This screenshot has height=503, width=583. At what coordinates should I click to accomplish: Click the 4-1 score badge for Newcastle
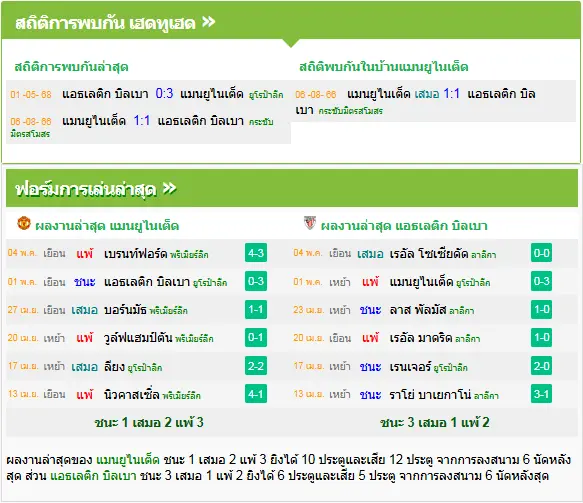pos(256,394)
